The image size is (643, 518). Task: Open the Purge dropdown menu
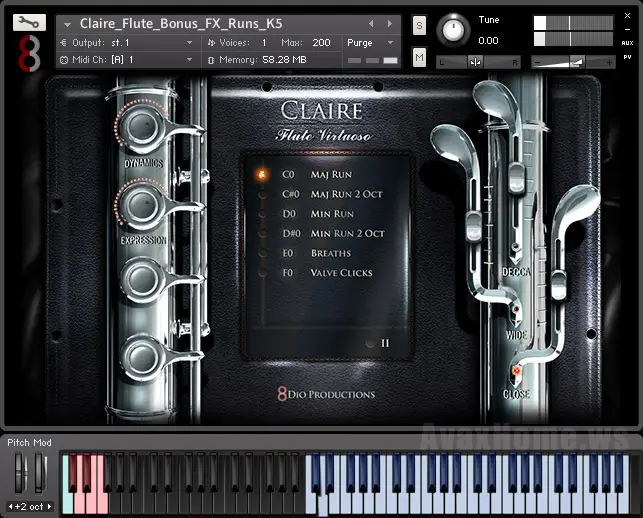(390, 43)
